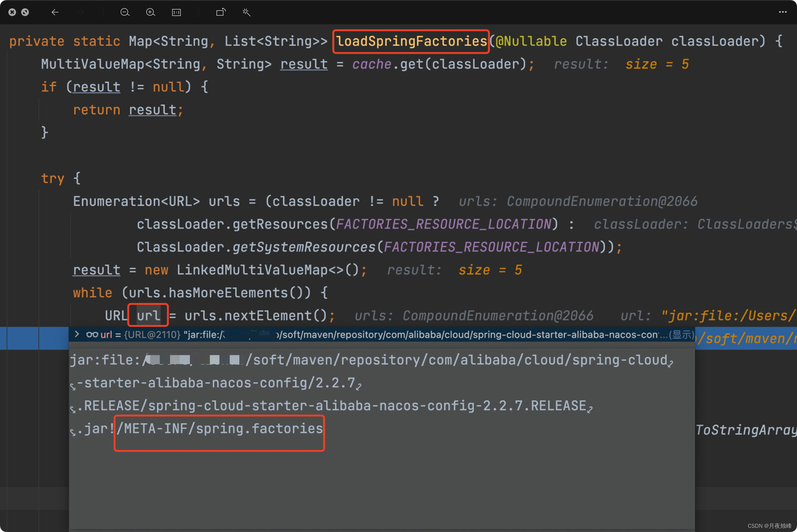Click the zoom in magnifier icon
Viewport: 797px width, 532px height.
click(x=150, y=12)
